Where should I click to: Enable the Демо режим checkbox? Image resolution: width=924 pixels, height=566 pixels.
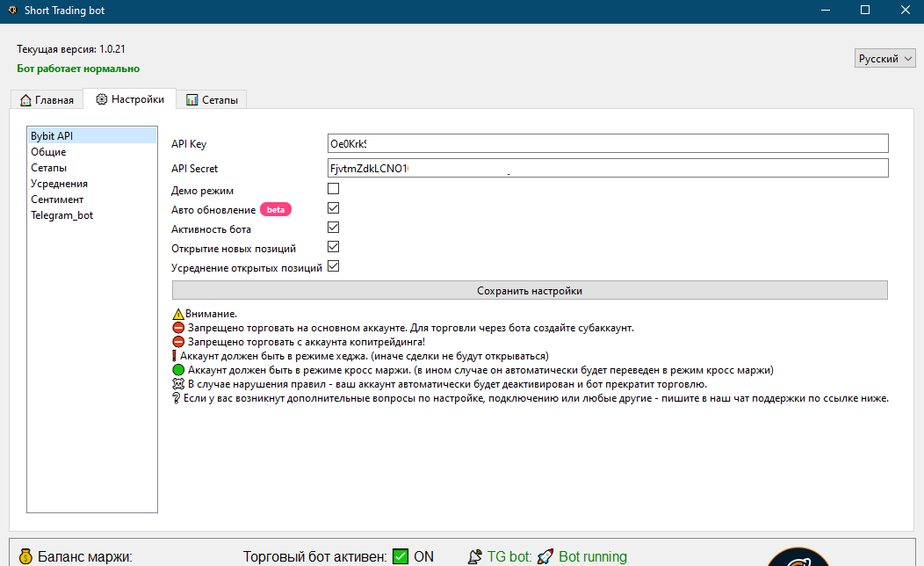click(x=334, y=189)
